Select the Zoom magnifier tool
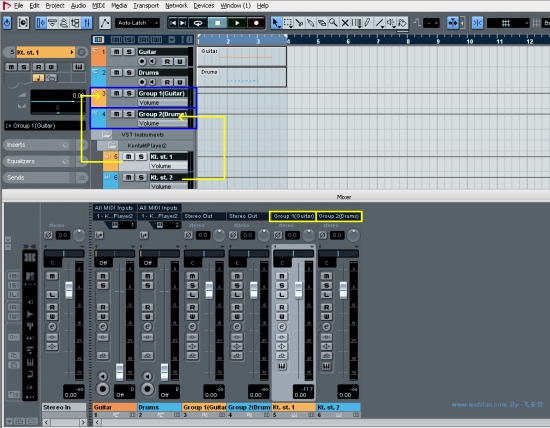Screen dimensions: 550x428 coord(333,23)
